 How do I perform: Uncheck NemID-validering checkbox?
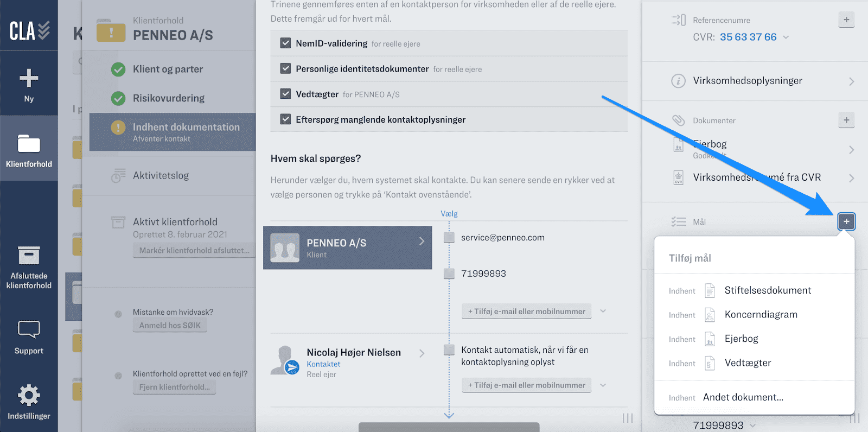[x=285, y=43]
